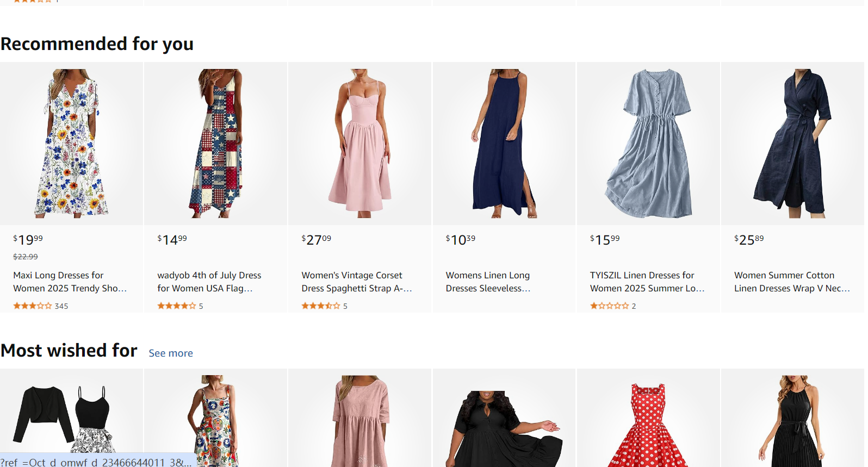The image size is (868, 467).
Task: View the pink loose tunic dress thumbnail
Action: click(x=359, y=421)
